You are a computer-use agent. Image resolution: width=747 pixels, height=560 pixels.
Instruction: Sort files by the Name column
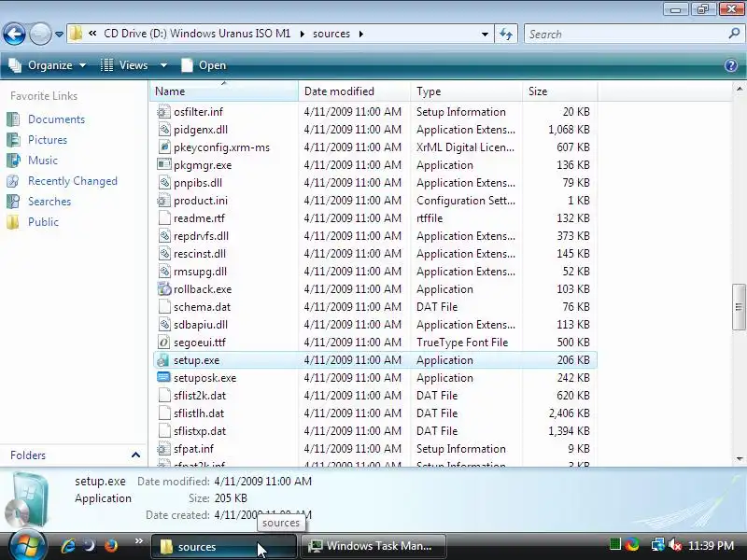[x=224, y=91]
